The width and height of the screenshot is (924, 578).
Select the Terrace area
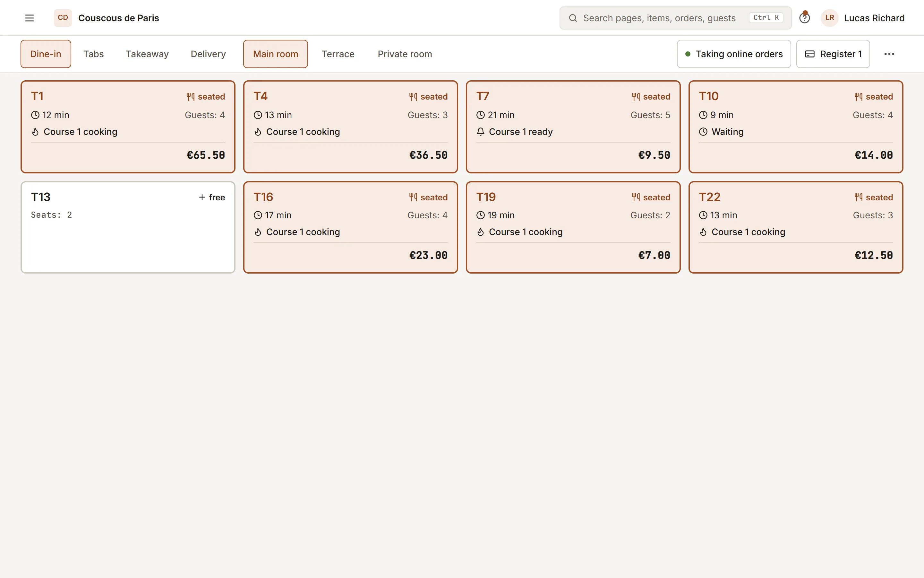(338, 54)
